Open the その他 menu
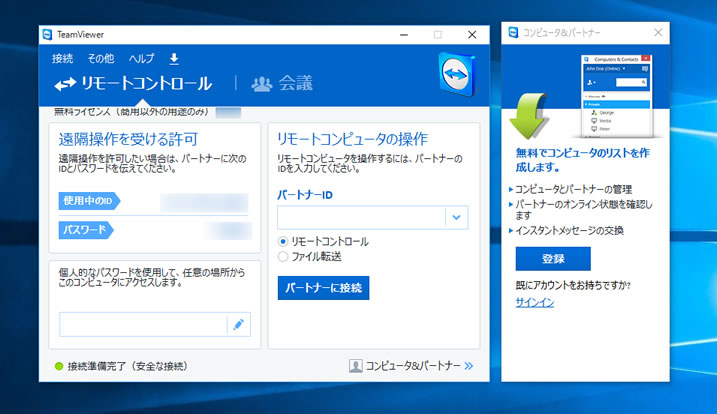The image size is (717, 414). click(101, 59)
